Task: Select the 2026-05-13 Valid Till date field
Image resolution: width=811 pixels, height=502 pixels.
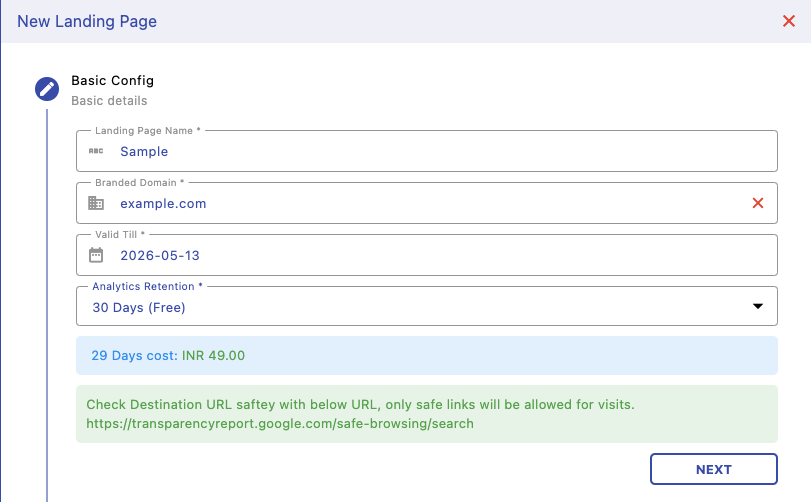Action: (400, 256)
